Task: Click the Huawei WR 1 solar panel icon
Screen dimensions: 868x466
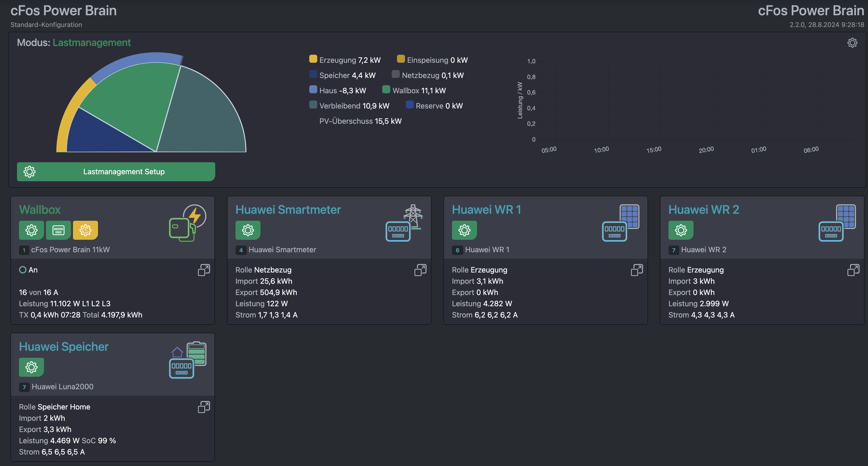Action: point(629,216)
